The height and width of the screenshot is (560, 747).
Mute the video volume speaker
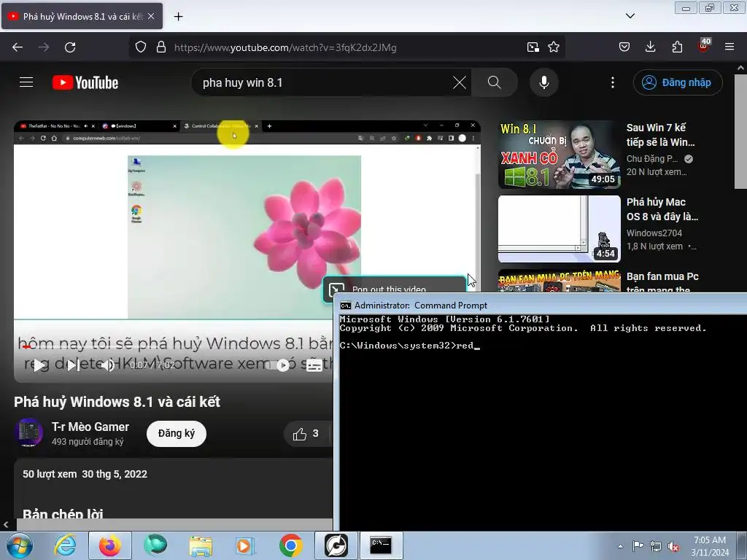click(x=108, y=365)
